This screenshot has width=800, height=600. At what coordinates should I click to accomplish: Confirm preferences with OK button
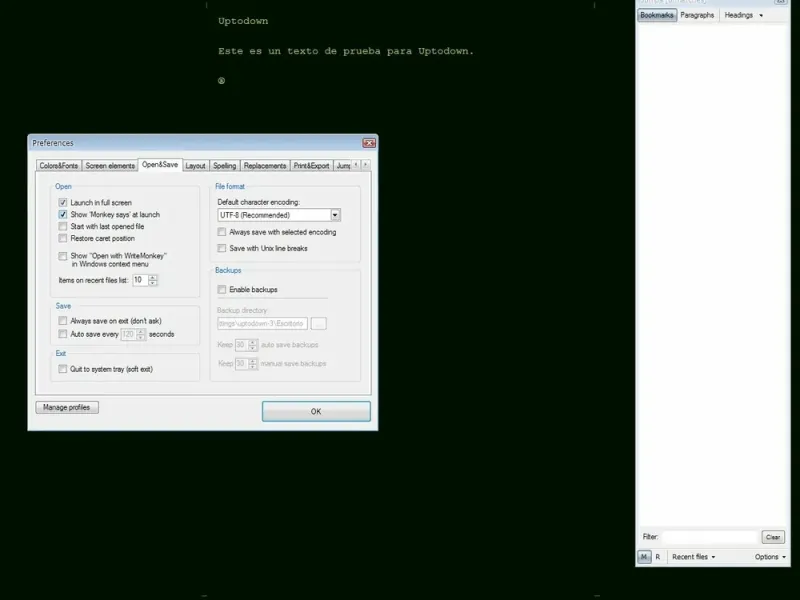pos(316,411)
